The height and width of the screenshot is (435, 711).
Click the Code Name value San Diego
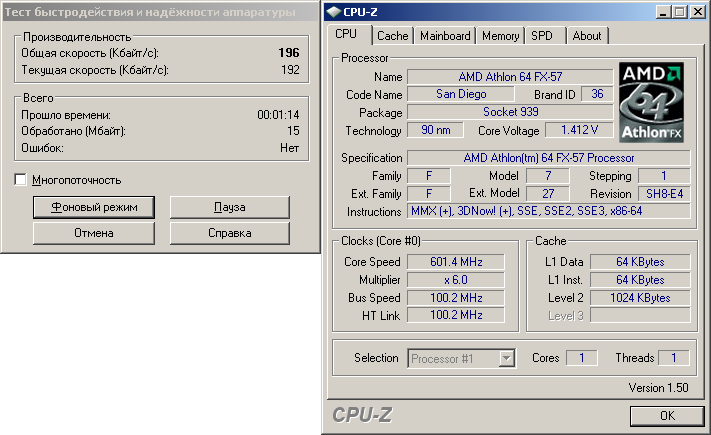461,94
